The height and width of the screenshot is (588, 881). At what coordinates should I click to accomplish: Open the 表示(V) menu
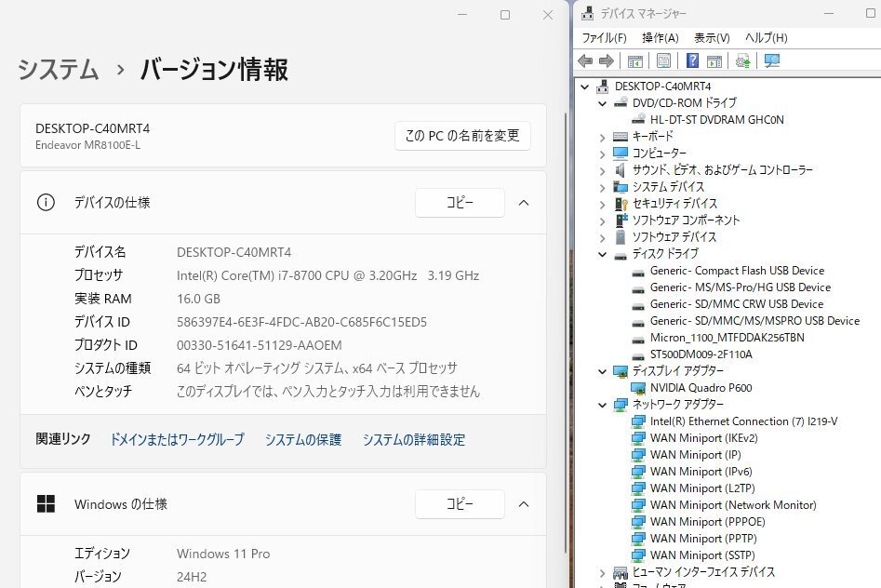(x=712, y=38)
